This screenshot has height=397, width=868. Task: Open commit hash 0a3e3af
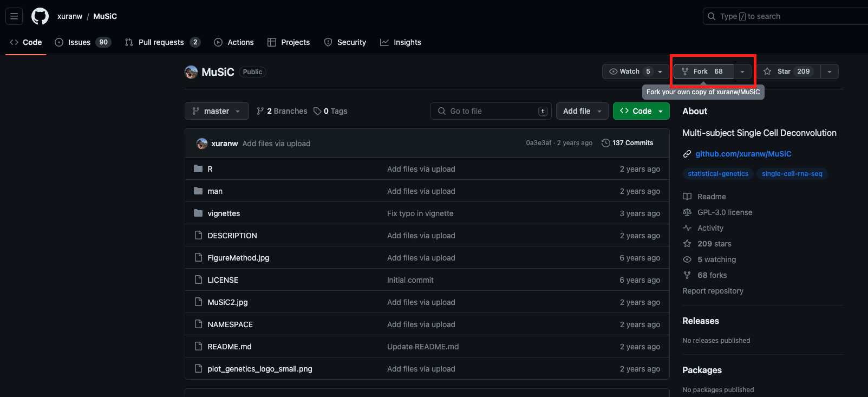tap(539, 143)
